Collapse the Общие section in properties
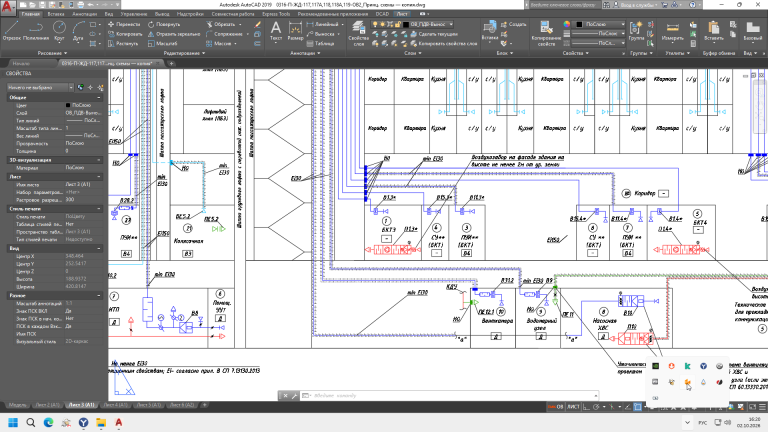This screenshot has height=432, width=768. pyautogui.click(x=98, y=97)
